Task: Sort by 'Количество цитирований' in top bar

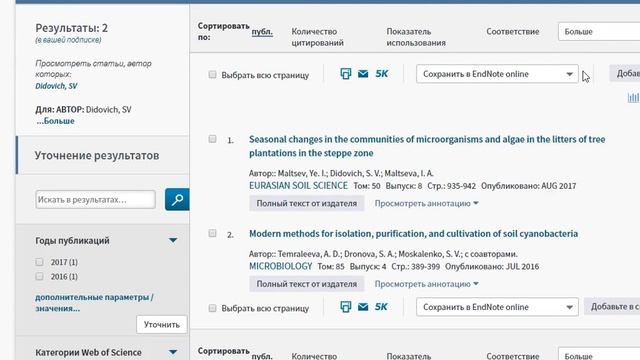Action: (318, 37)
